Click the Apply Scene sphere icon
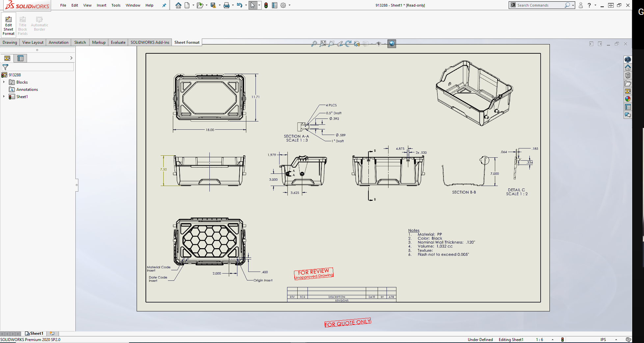The image size is (644, 343). pos(392,43)
